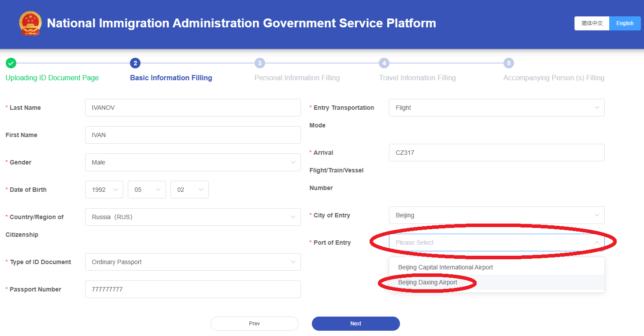
Task: Expand the City of Entry dropdown
Action: coord(496,215)
